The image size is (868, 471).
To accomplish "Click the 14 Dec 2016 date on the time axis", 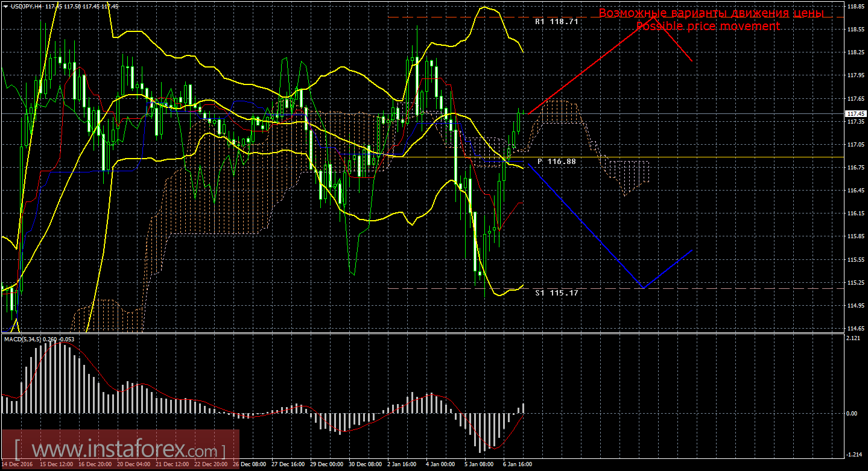I will 18,465.
